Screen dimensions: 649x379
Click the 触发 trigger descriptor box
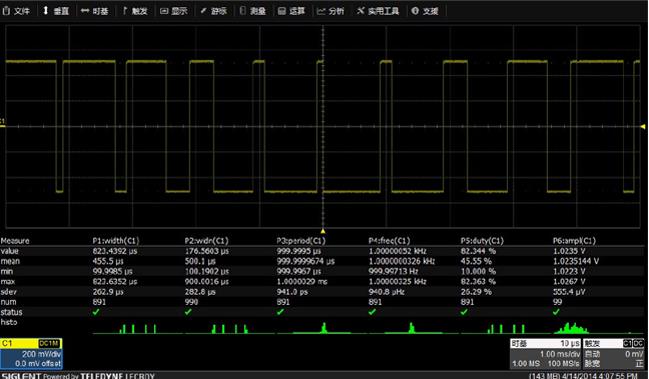613,354
